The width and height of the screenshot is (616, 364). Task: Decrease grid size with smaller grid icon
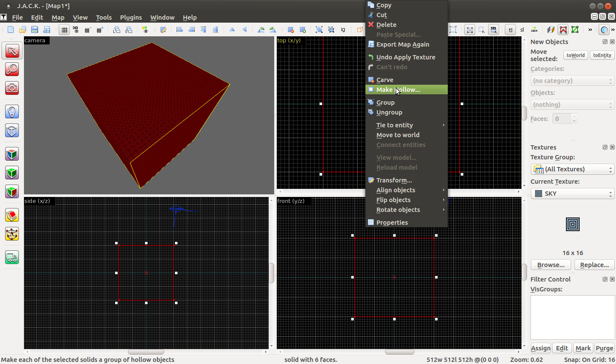pyautogui.click(x=88, y=29)
